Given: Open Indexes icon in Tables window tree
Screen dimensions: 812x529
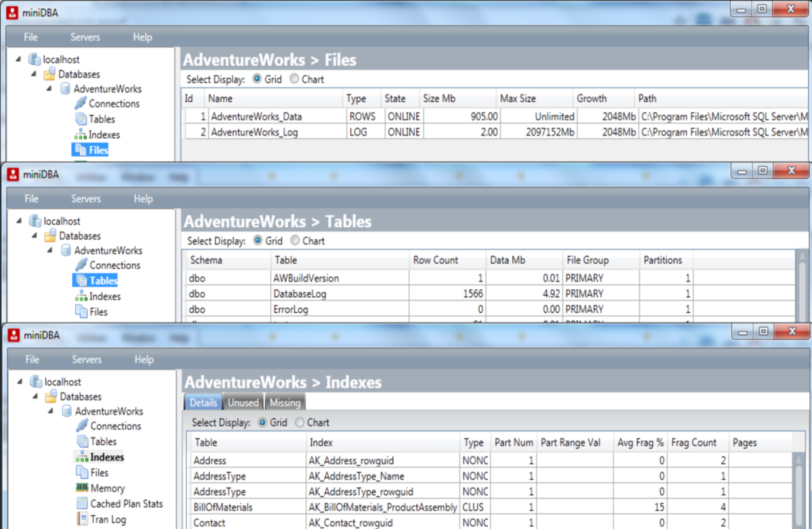Looking at the screenshot, I should [x=81, y=296].
